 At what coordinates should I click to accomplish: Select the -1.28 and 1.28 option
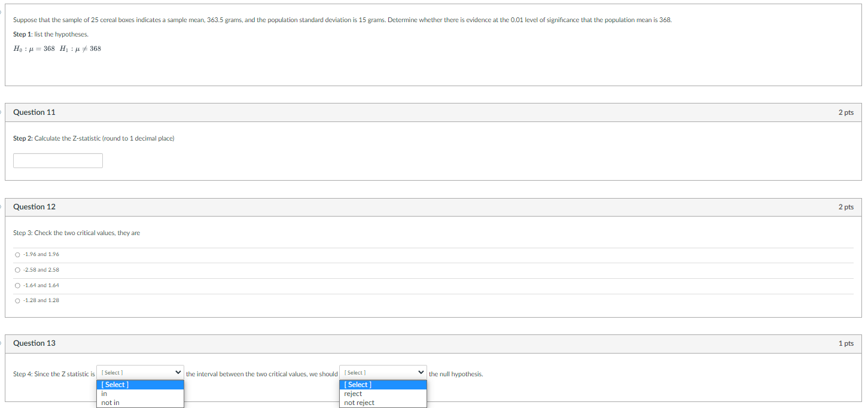point(18,300)
